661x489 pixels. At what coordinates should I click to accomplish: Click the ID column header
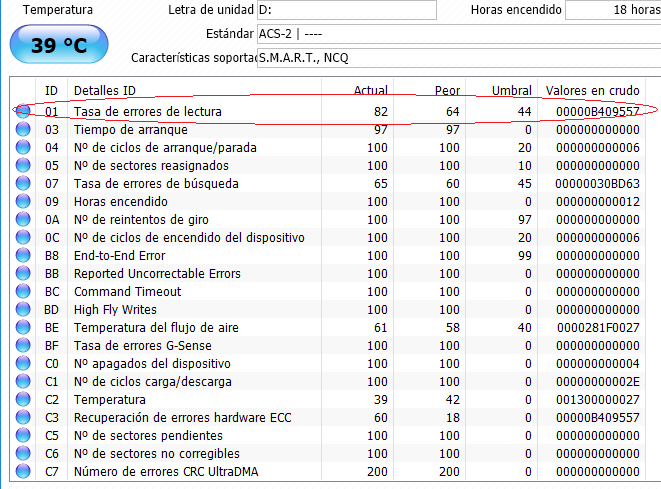click(x=51, y=91)
